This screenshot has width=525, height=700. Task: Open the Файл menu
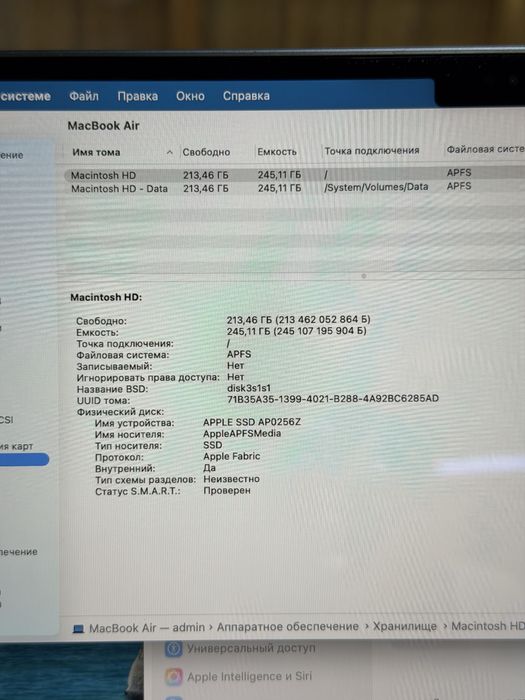[x=84, y=96]
